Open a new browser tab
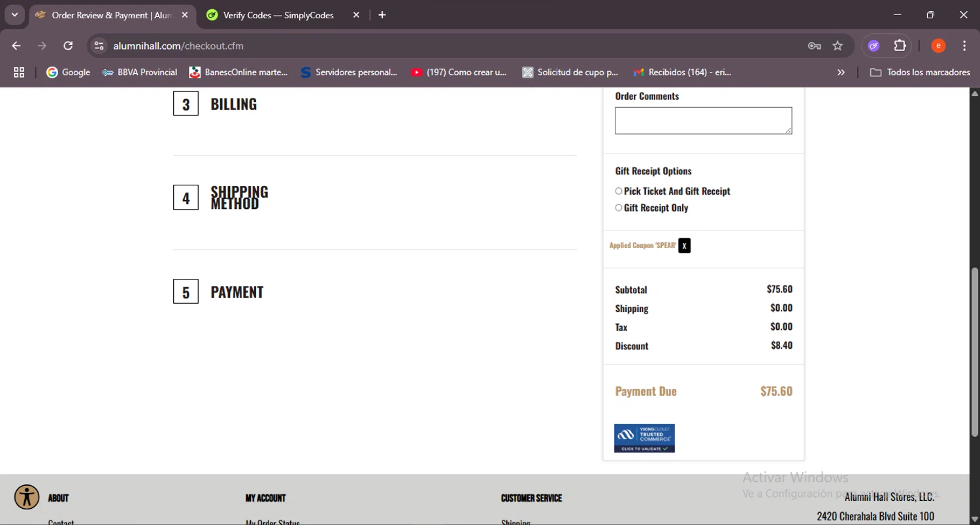The image size is (980, 525). (382, 15)
